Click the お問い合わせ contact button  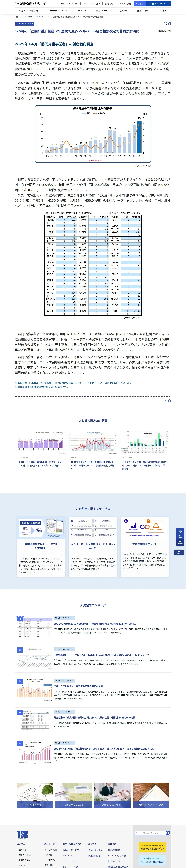159,4
